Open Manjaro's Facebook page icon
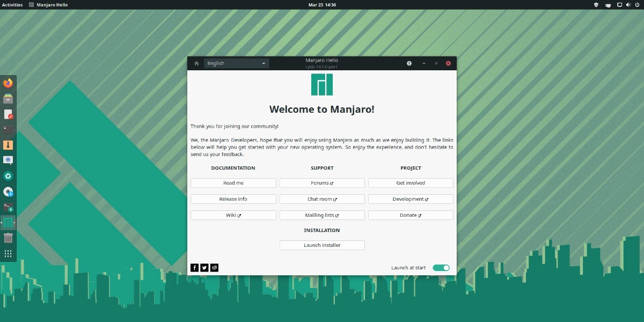The width and height of the screenshot is (644, 322). [194, 267]
